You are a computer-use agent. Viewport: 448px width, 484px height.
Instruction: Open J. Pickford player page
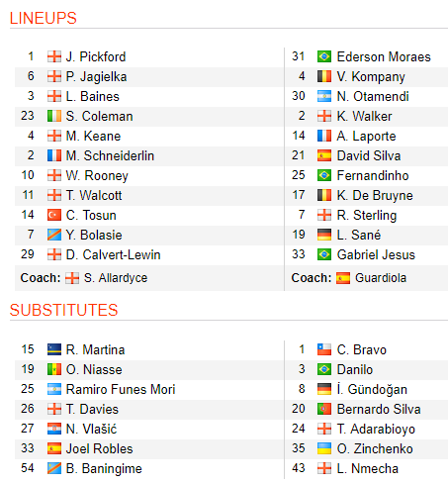[x=96, y=56]
